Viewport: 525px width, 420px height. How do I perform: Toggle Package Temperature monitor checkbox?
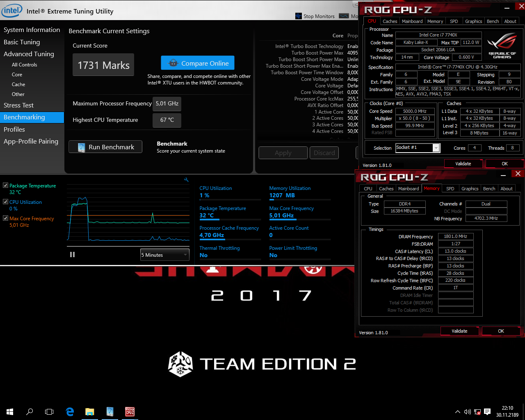5,185
